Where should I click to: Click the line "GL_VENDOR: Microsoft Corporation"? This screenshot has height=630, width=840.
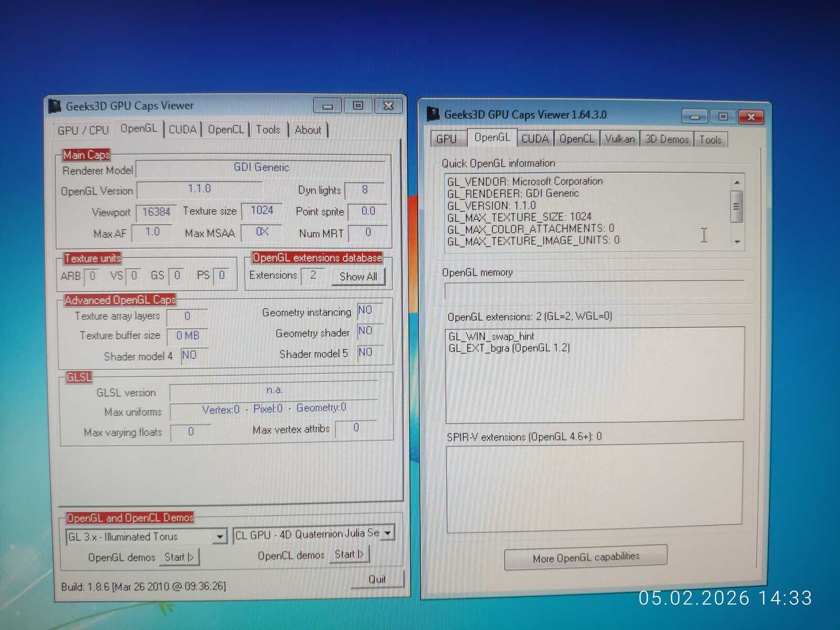[x=525, y=182]
